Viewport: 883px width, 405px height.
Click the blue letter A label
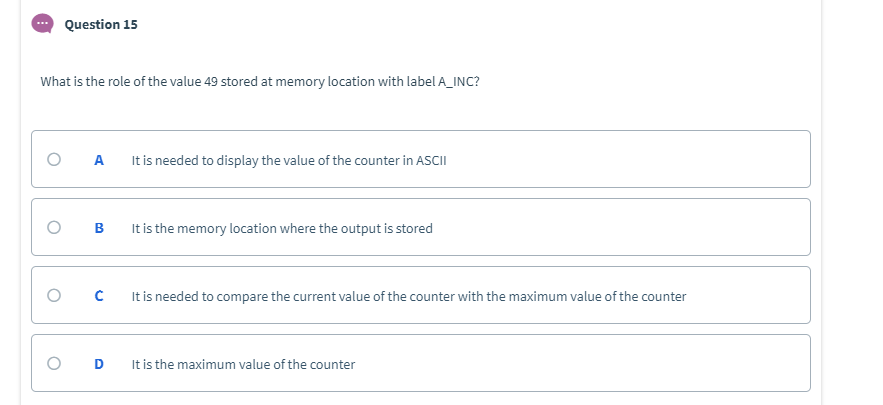pos(99,161)
